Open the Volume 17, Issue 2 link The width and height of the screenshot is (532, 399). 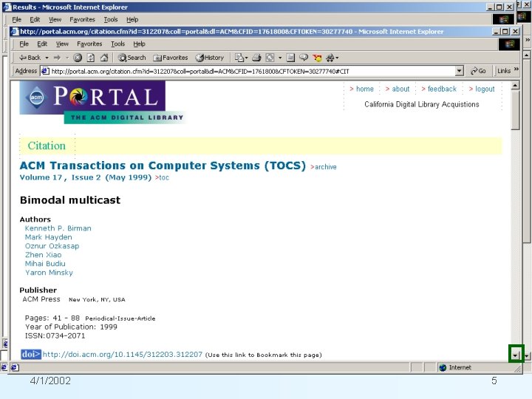[86, 177]
